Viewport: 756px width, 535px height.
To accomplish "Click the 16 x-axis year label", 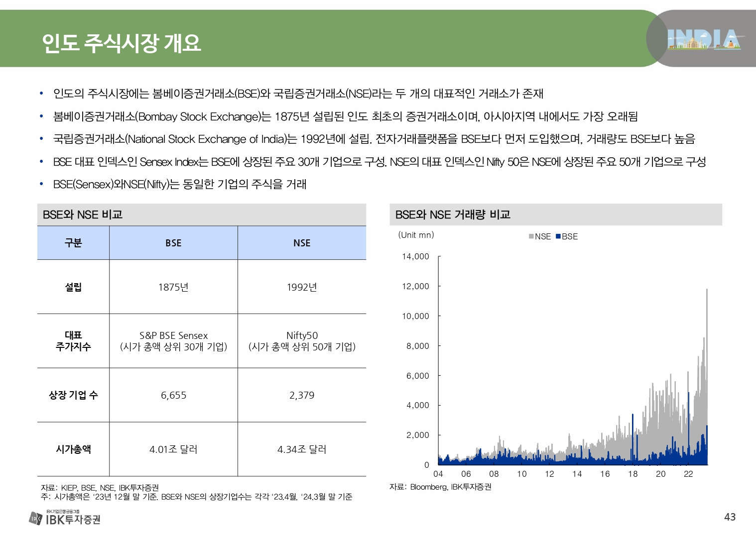I will (x=605, y=474).
